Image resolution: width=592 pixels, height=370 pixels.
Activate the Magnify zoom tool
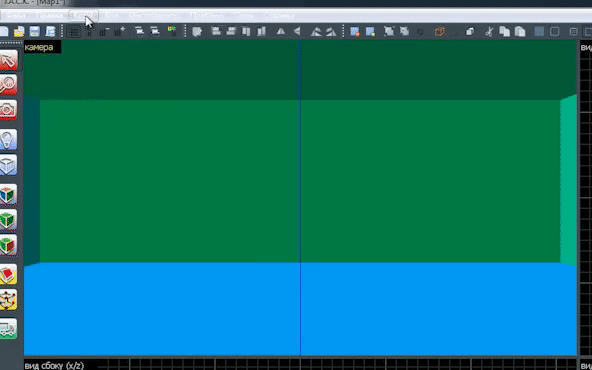[8, 85]
